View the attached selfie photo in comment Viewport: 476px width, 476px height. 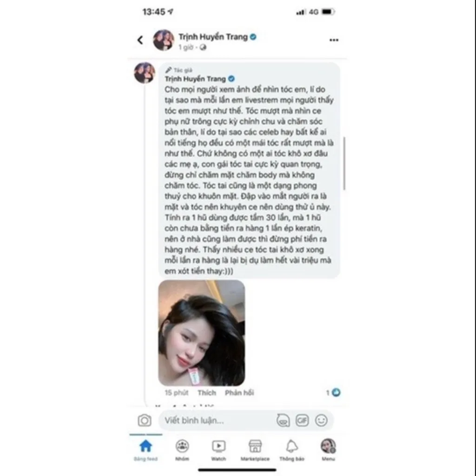[x=202, y=333]
